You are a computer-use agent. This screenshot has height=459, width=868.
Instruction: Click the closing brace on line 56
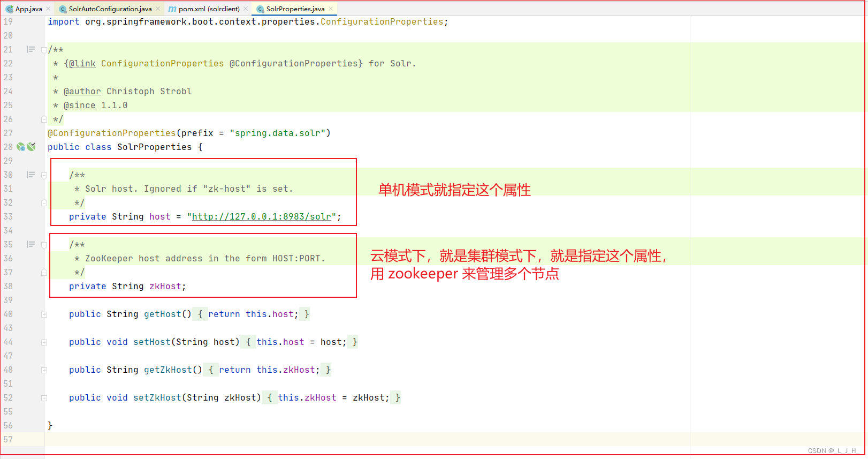pyautogui.click(x=50, y=425)
